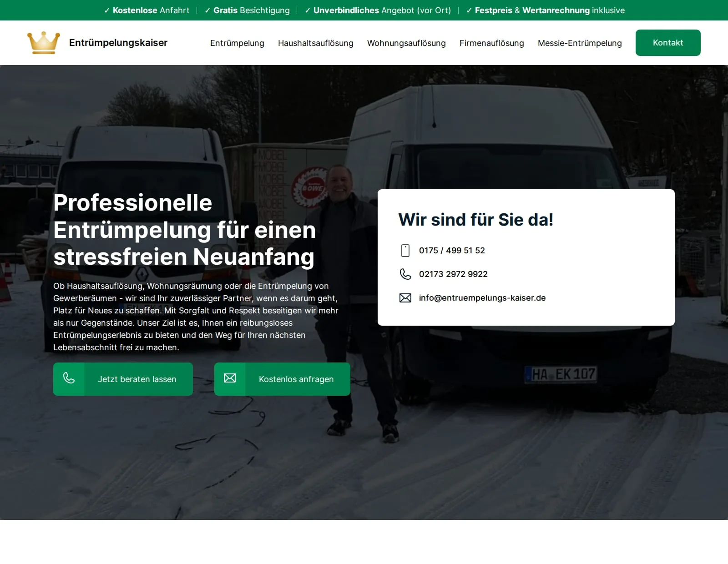Image resolution: width=728 pixels, height=564 pixels.
Task: Click the green Kontakt button
Action: click(x=668, y=42)
